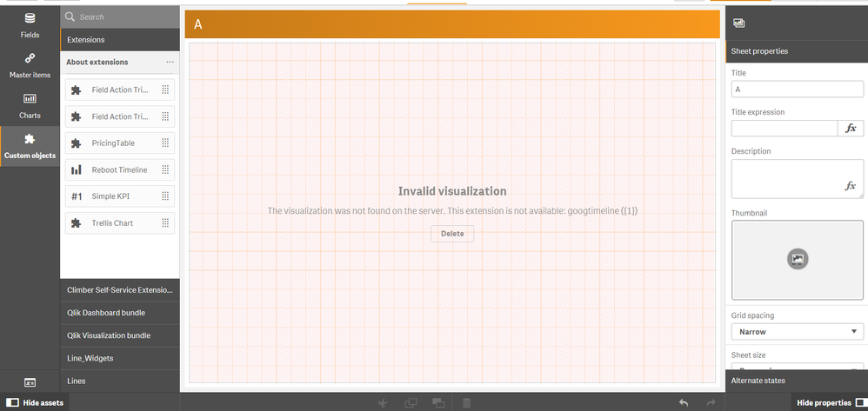Toggle Hide assets panel button
The width and height of the screenshot is (868, 411).
pos(36,402)
